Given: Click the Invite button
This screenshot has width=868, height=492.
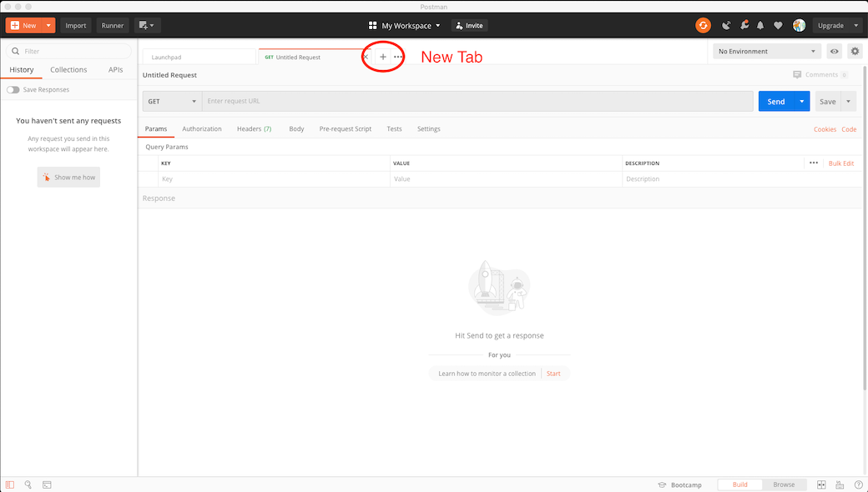Looking at the screenshot, I should tap(469, 25).
